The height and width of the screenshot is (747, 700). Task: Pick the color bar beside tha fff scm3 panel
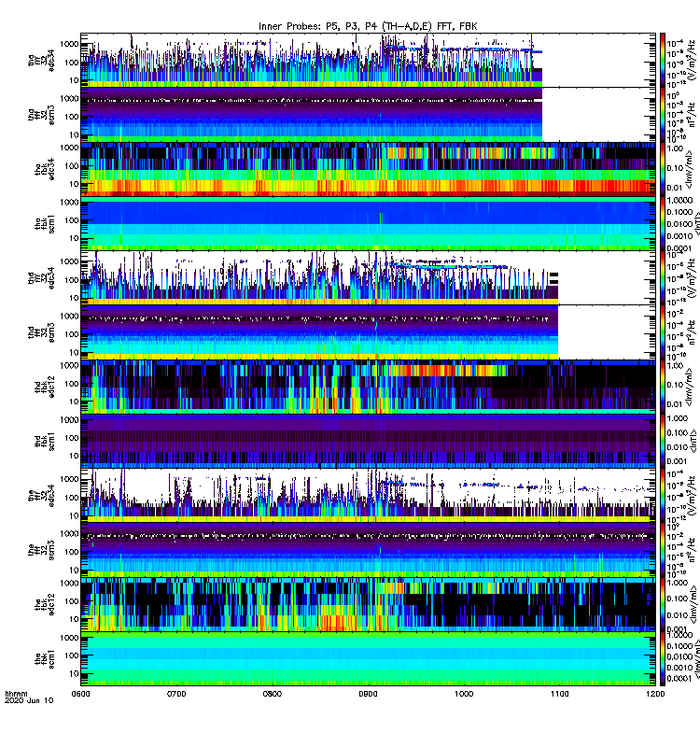[x=663, y=114]
